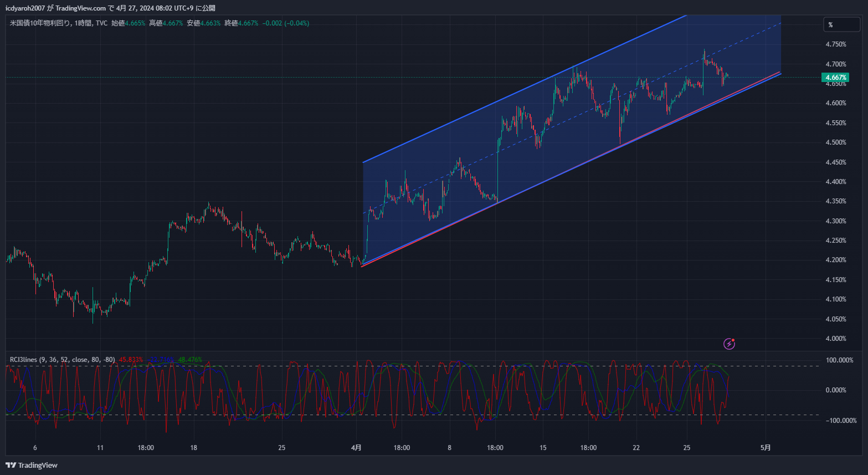This screenshot has width=868, height=475.
Task: Click the green 4.667% current price label
Action: pos(835,78)
